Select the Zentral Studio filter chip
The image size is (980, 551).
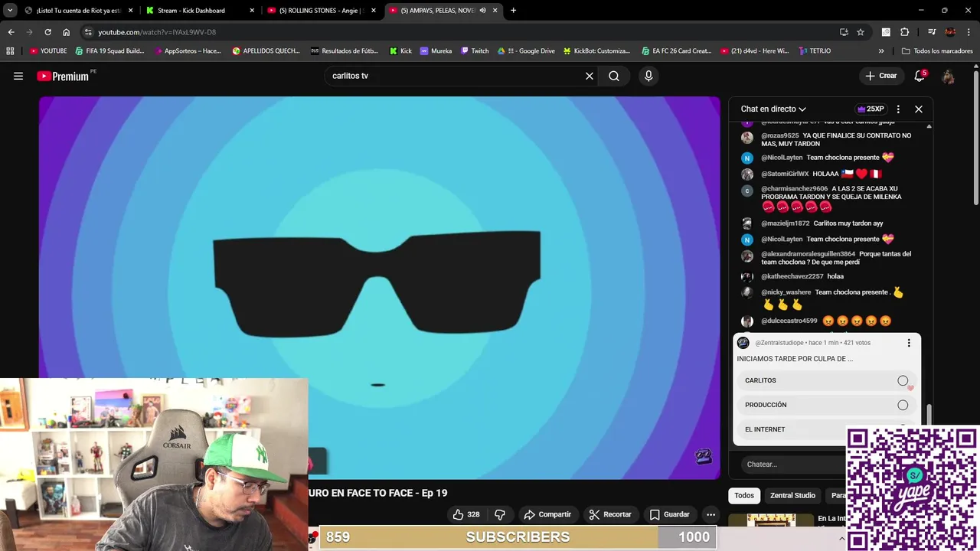(792, 495)
